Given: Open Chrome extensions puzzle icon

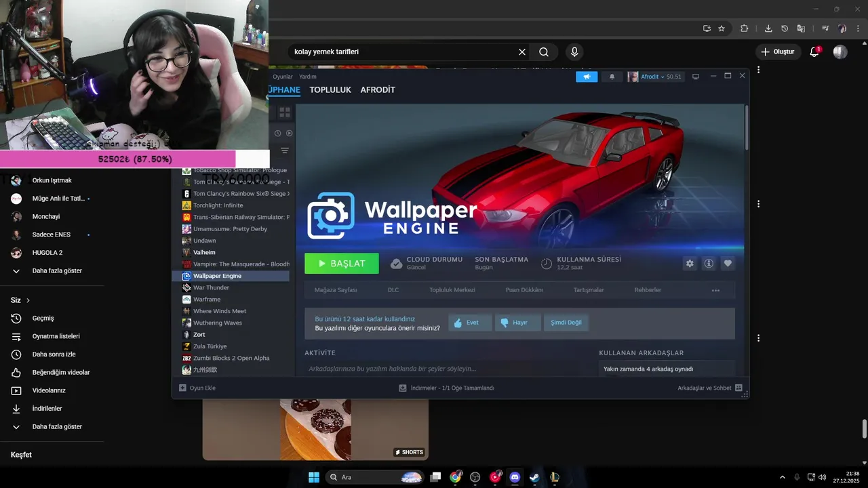Looking at the screenshot, I should point(744,28).
